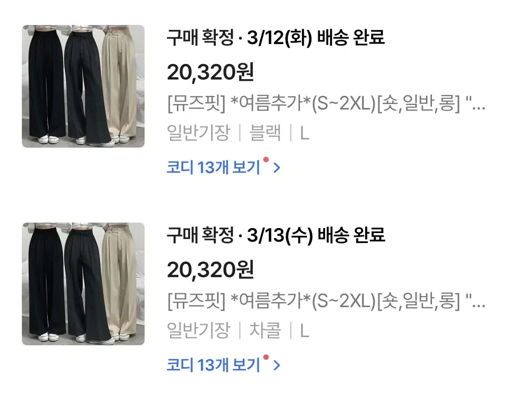Image resolution: width=532 pixels, height=398 pixels.
Task: Click the chevron arrow beside the 블랙 order's 코디 link
Action: [277, 168]
